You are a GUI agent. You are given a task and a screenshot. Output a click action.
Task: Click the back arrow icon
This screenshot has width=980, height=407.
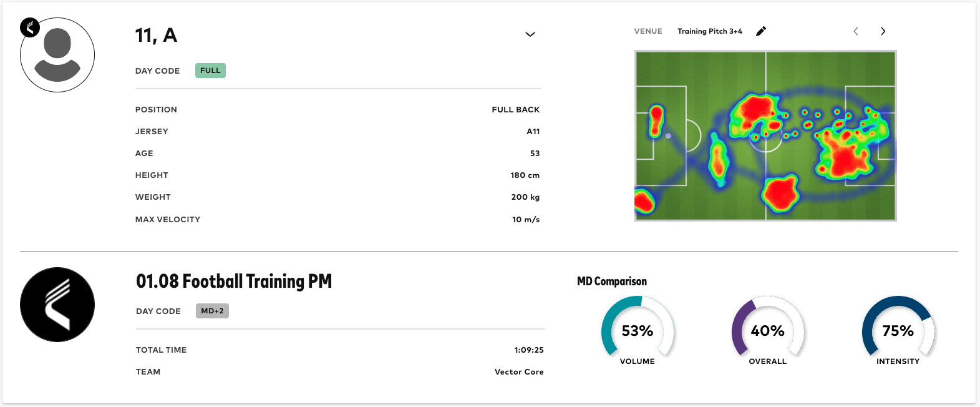[x=29, y=27]
